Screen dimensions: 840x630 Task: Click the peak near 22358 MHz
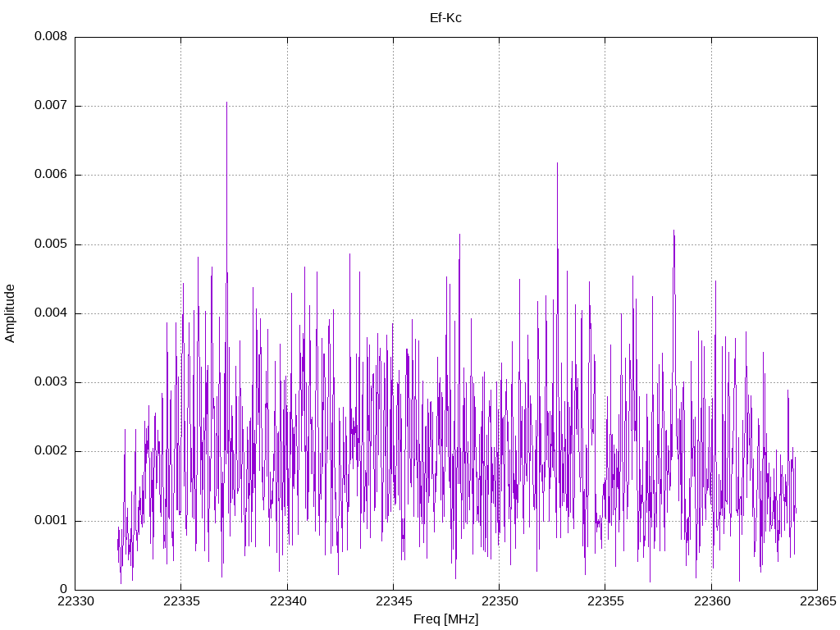click(673, 231)
